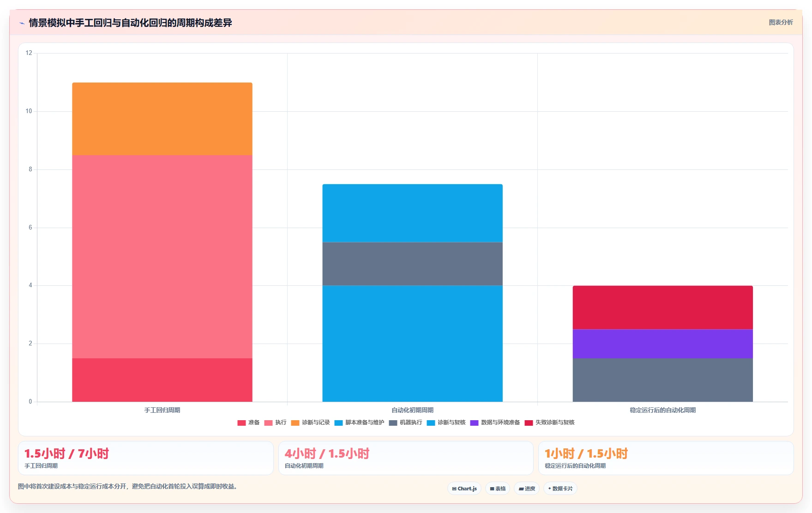Click the footnote starting with 图中将首次建设成本
Screen dimensions: 812x513
[x=127, y=486]
